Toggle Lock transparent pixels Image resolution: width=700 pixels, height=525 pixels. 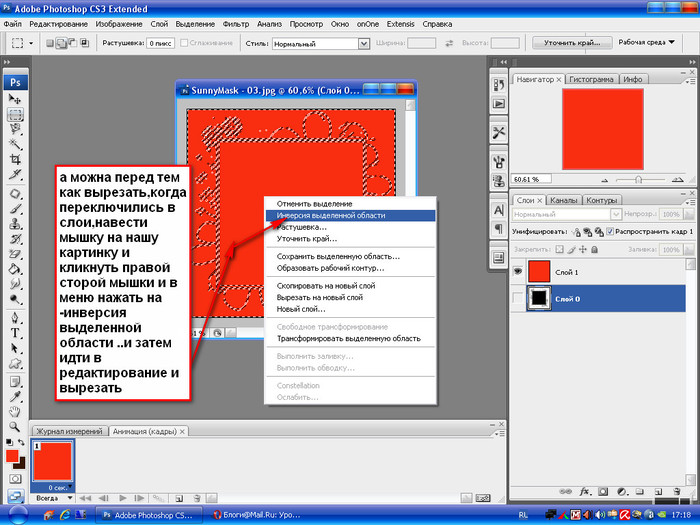tap(559, 250)
